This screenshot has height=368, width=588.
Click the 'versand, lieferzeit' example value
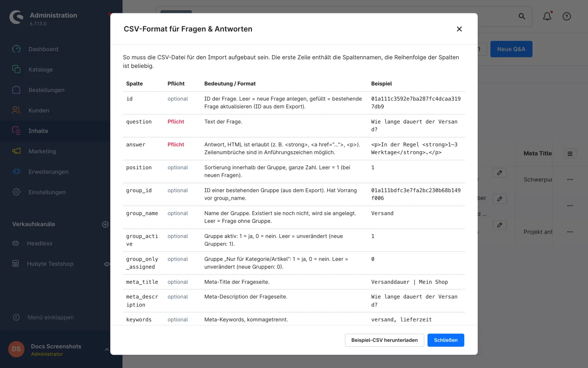tap(401, 319)
